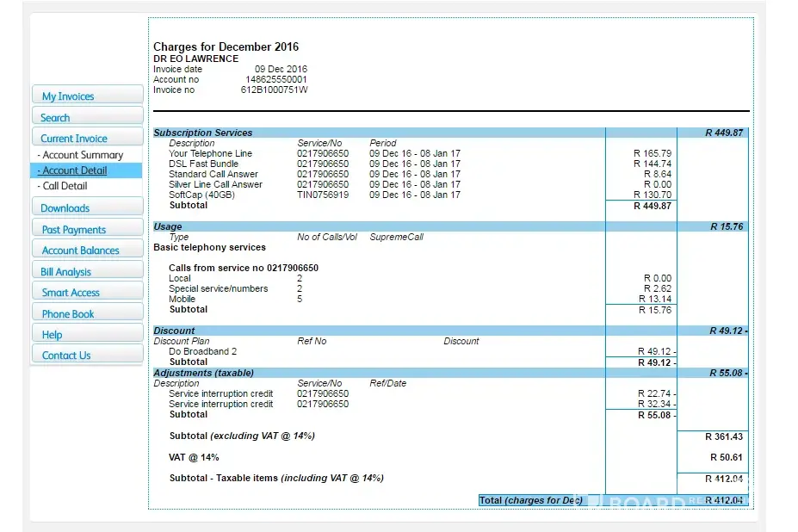Click the Search sidebar button
798x532 pixels.
click(x=86, y=117)
